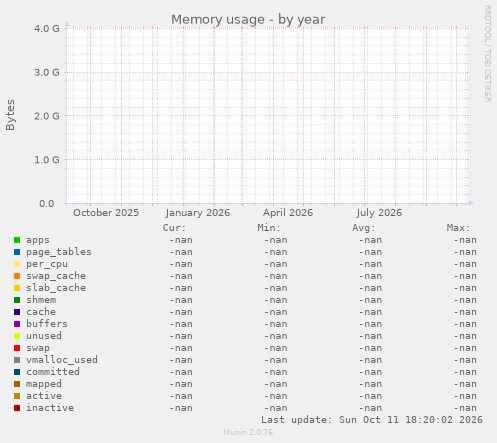Click the lime unused legend swatch
The height and width of the screenshot is (443, 497).
(x=17, y=336)
